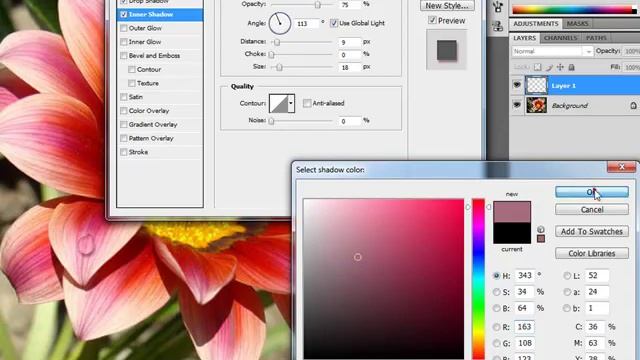
Task: Click the Angle value field showing 113
Action: click(x=307, y=24)
